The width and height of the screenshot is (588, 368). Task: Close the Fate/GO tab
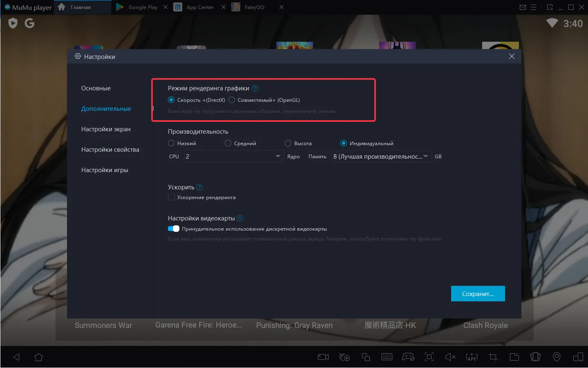pyautogui.click(x=282, y=7)
